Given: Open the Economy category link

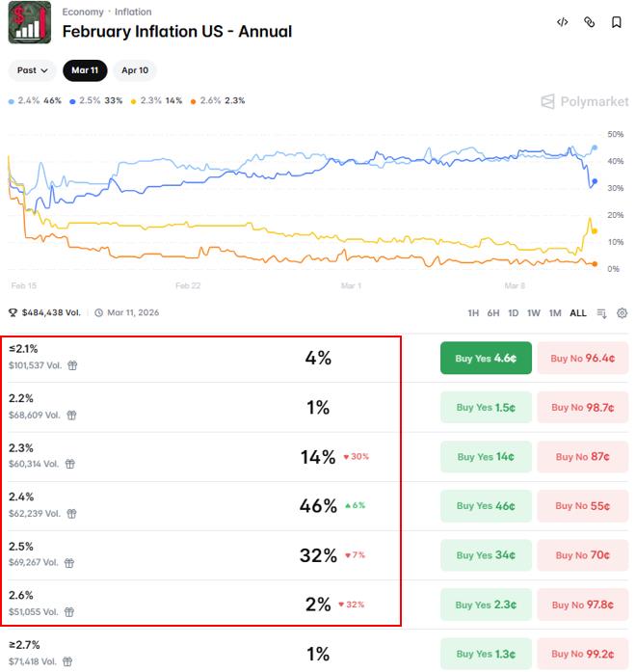Looking at the screenshot, I should point(83,12).
